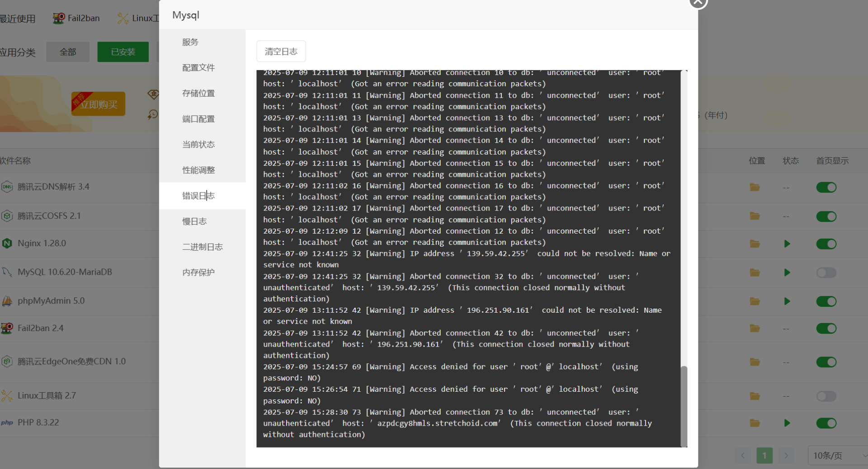Toggle homepage display for 腾讯云DNS解析

pyautogui.click(x=826, y=187)
